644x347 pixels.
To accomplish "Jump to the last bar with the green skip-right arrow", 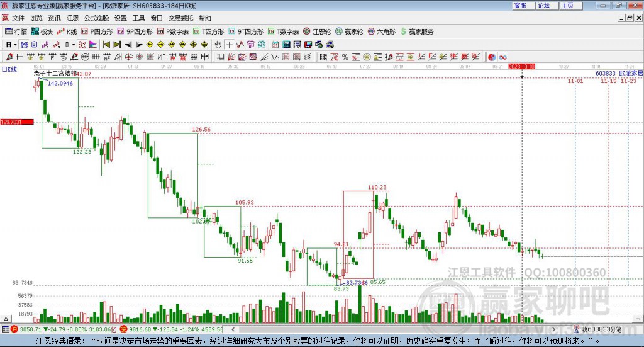I will pos(117,45).
